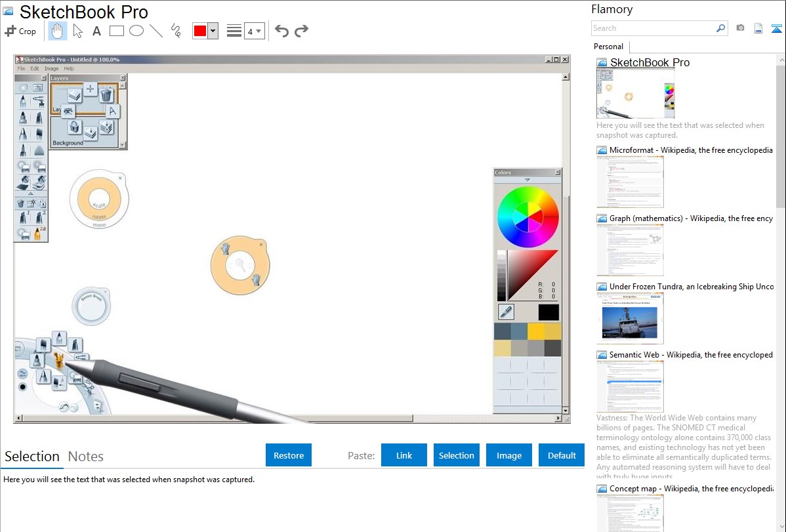This screenshot has width=786, height=532.
Task: Click the resize brush puck
Action: pyautogui.click(x=91, y=306)
